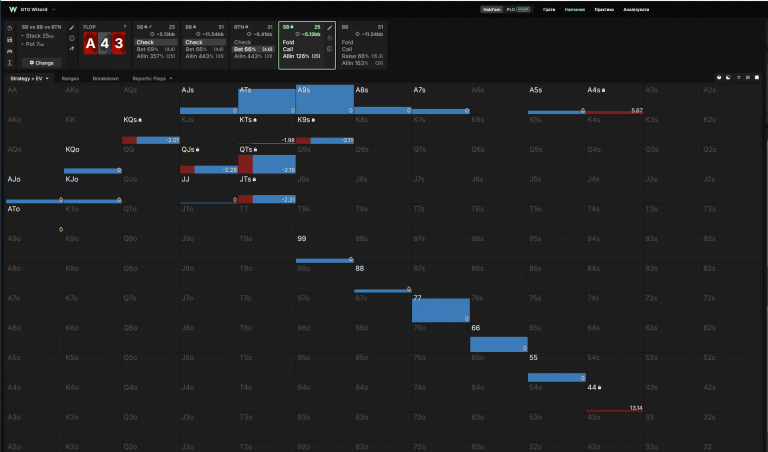Viewport: 768px width, 452px height.
Task: Click the white square layout icon above matrix
Action: (x=757, y=77)
